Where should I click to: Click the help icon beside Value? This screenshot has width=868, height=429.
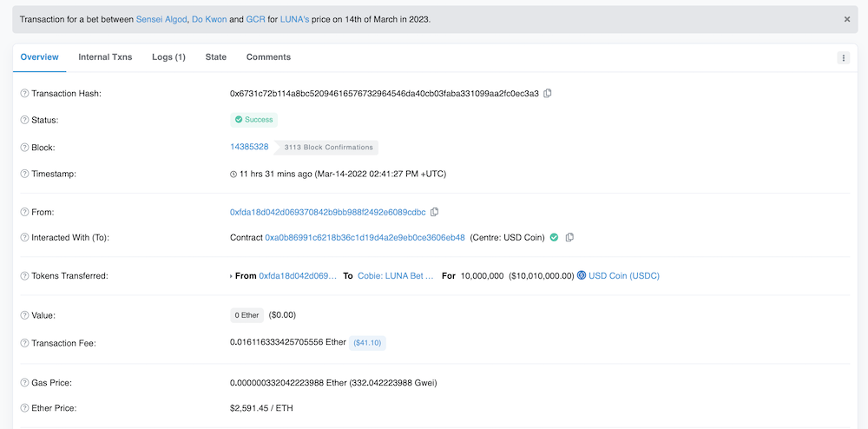(24, 315)
